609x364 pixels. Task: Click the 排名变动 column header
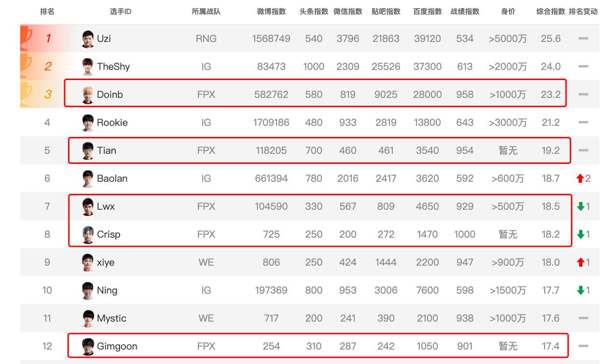tap(583, 12)
